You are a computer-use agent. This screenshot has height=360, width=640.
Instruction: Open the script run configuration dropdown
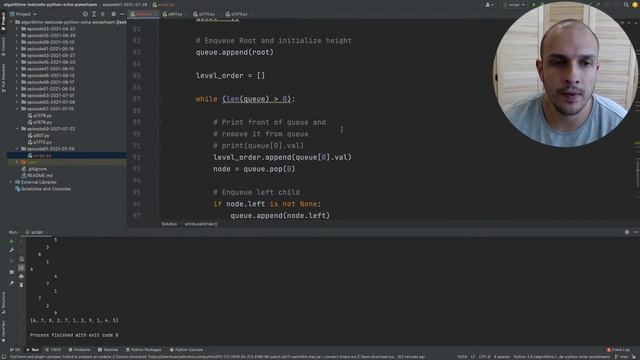pos(514,4)
